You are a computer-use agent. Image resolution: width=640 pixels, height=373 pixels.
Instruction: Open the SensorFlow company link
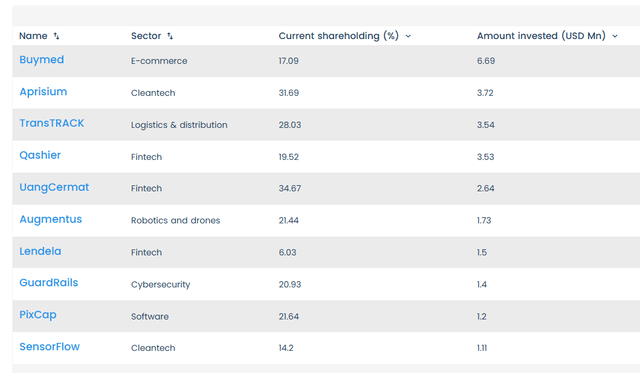49,346
